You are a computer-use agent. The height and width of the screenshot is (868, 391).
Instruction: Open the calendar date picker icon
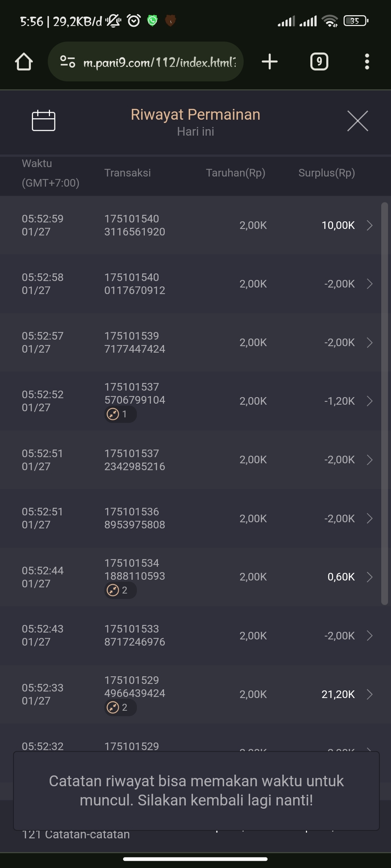[x=43, y=120]
